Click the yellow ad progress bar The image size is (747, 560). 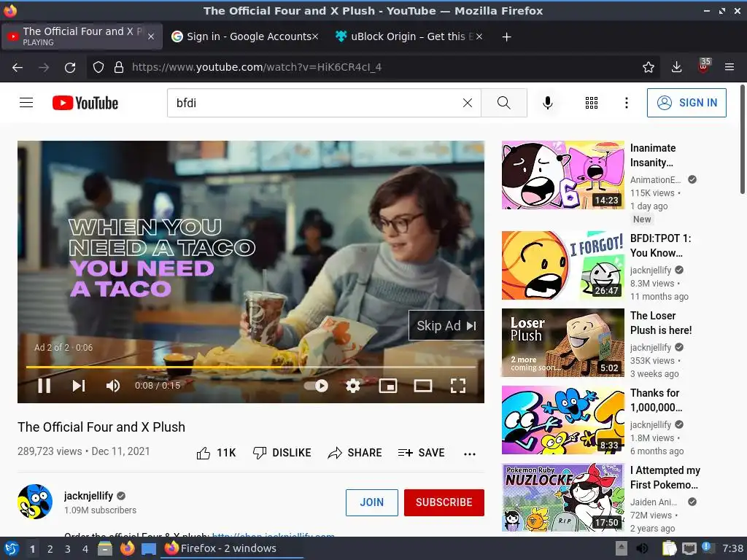[x=251, y=367]
